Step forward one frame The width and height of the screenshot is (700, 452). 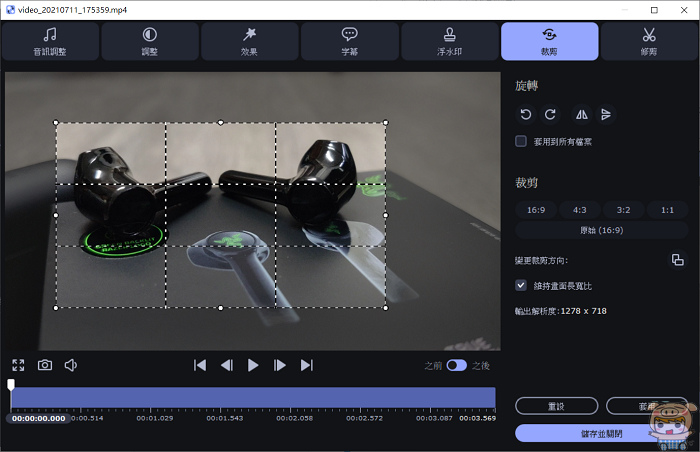[279, 365]
